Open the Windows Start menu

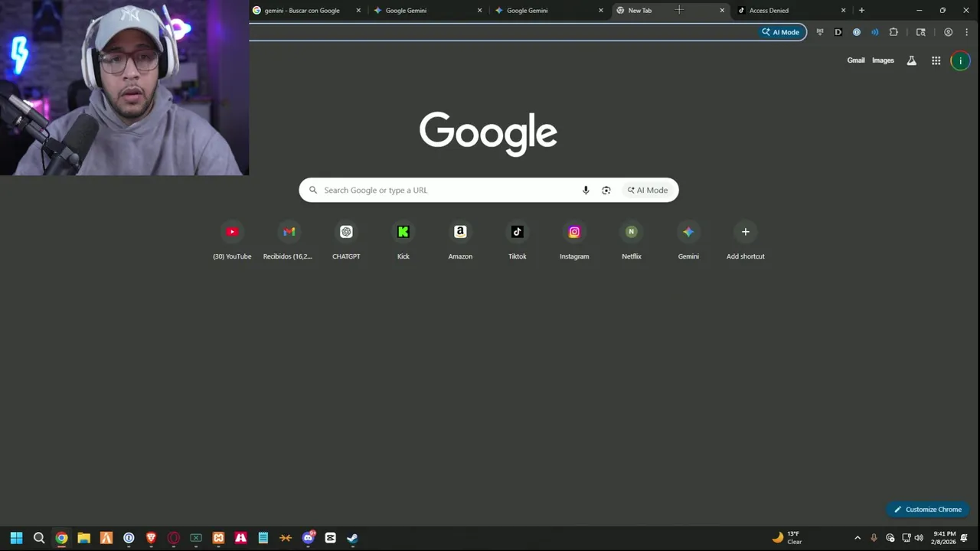(16, 538)
